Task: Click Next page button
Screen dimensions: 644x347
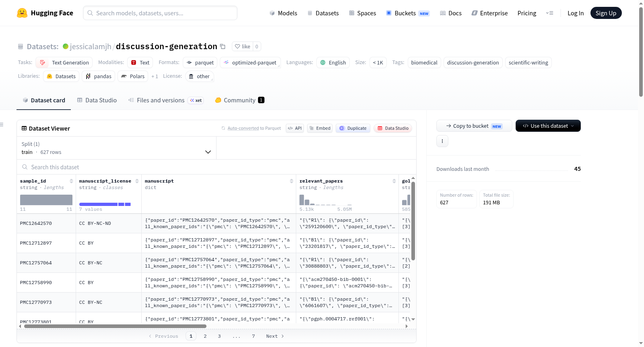Action: [275, 336]
